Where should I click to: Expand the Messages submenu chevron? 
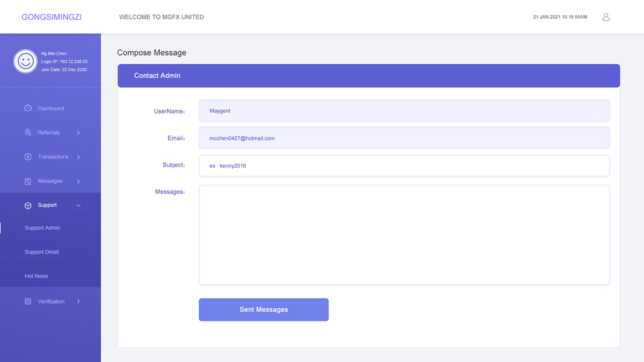78,181
